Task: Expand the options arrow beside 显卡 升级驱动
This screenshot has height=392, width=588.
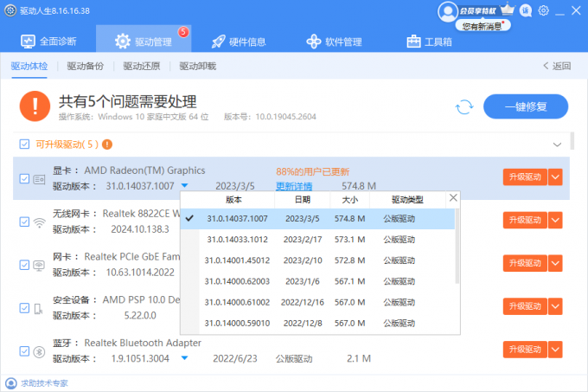Action: pyautogui.click(x=555, y=177)
